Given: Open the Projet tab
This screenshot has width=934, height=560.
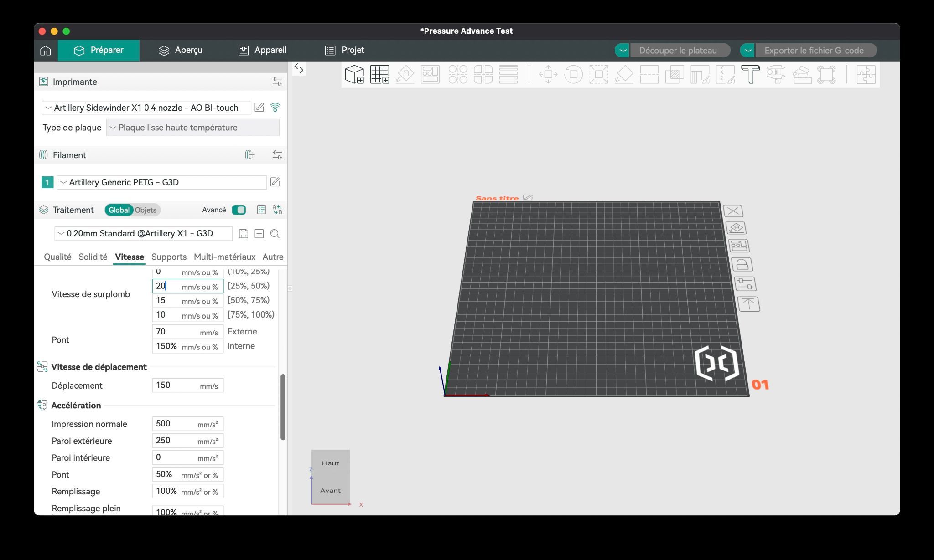Looking at the screenshot, I should tap(344, 51).
